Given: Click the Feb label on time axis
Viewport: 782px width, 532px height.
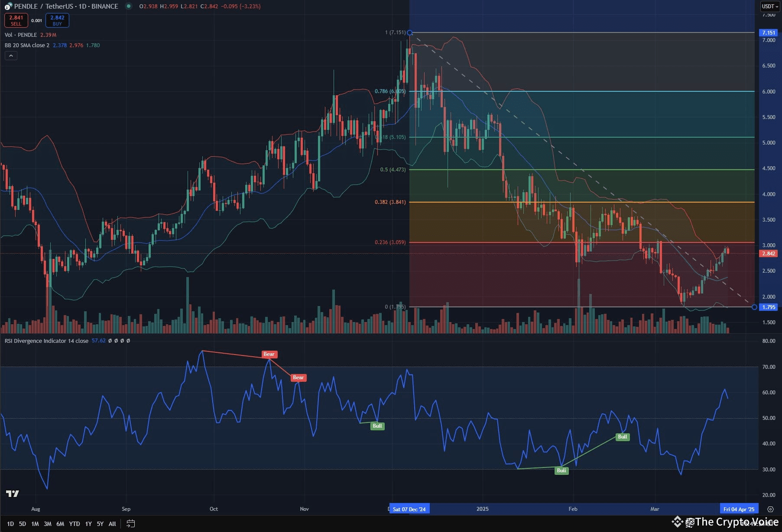Looking at the screenshot, I should click(x=573, y=509).
